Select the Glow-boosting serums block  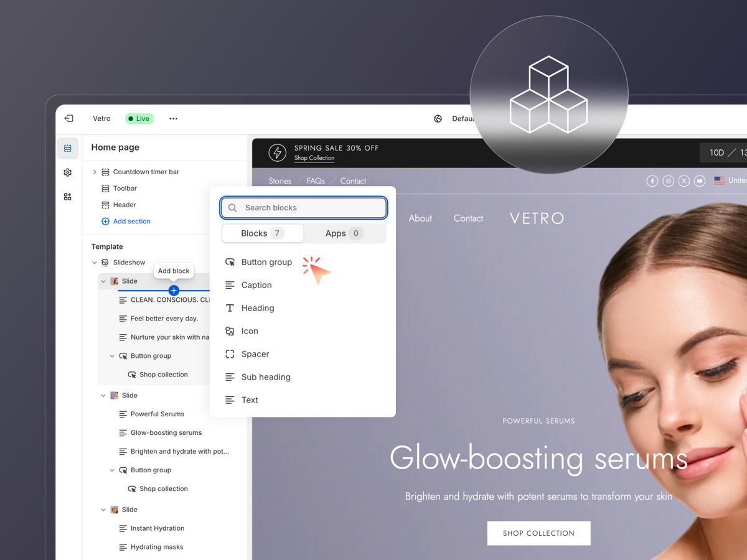tap(166, 432)
